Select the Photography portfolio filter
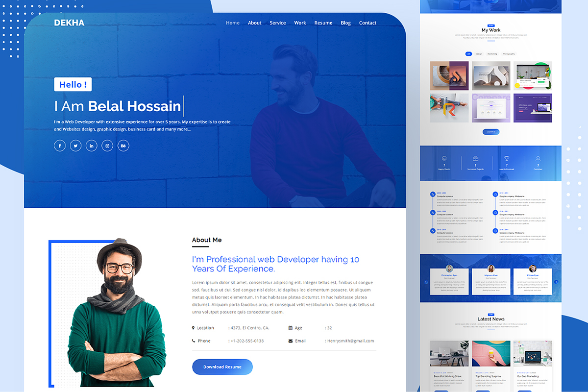The height and width of the screenshot is (392, 588). click(x=509, y=54)
